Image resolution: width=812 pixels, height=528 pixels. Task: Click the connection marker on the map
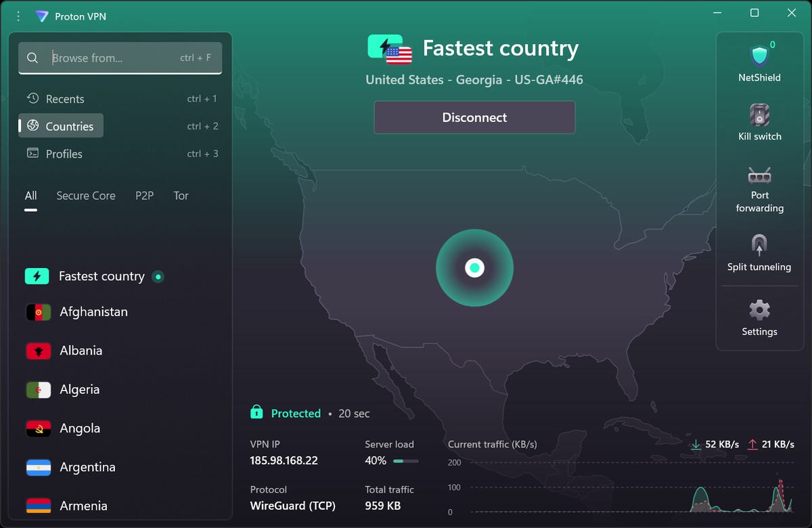[x=474, y=268]
